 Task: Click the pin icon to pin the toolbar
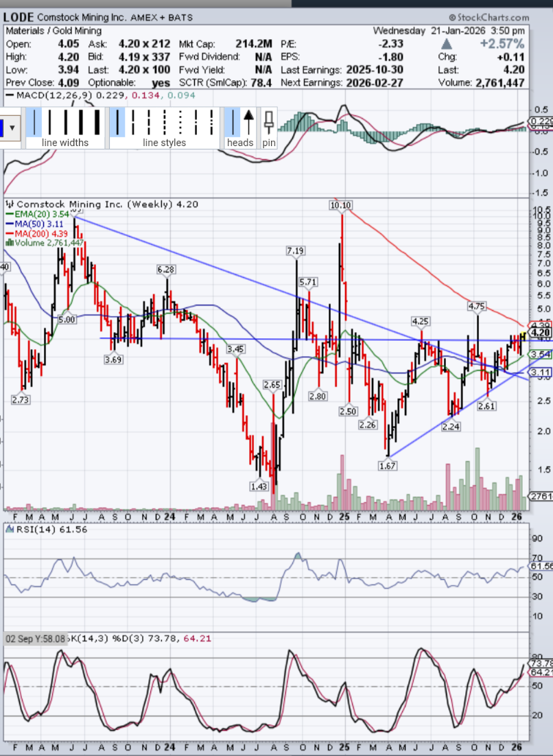point(269,122)
